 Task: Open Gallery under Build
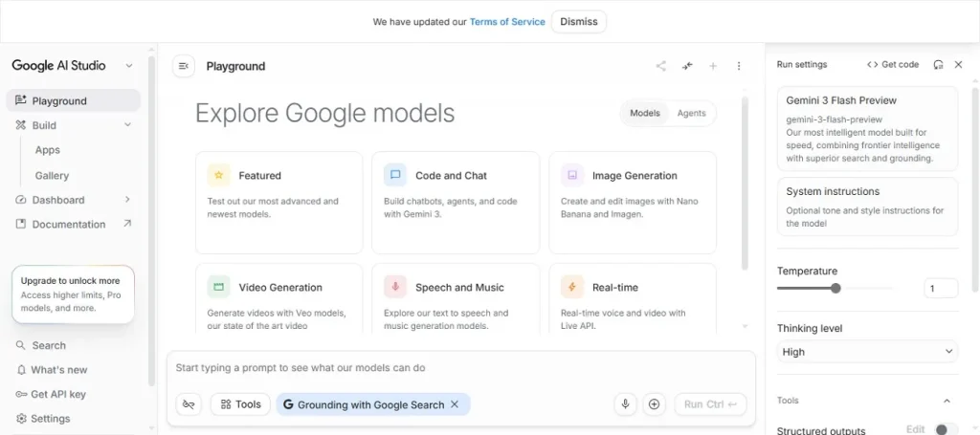coord(52,175)
